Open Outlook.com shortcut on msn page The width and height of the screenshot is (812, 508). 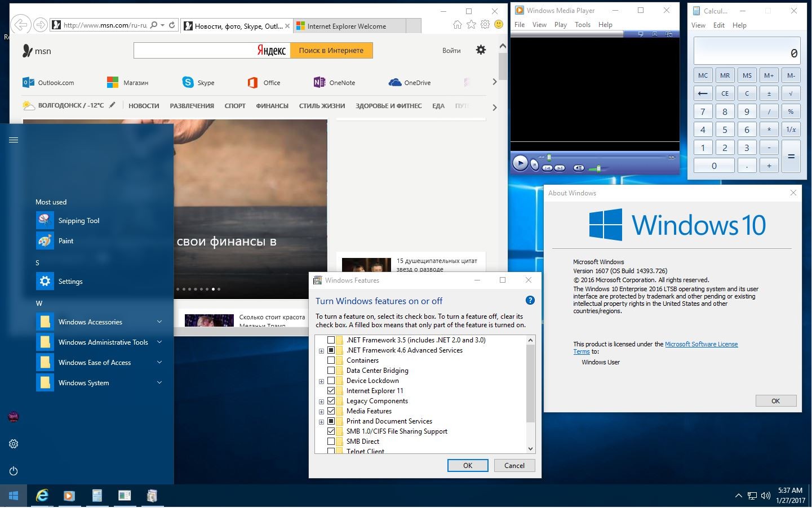(48, 82)
